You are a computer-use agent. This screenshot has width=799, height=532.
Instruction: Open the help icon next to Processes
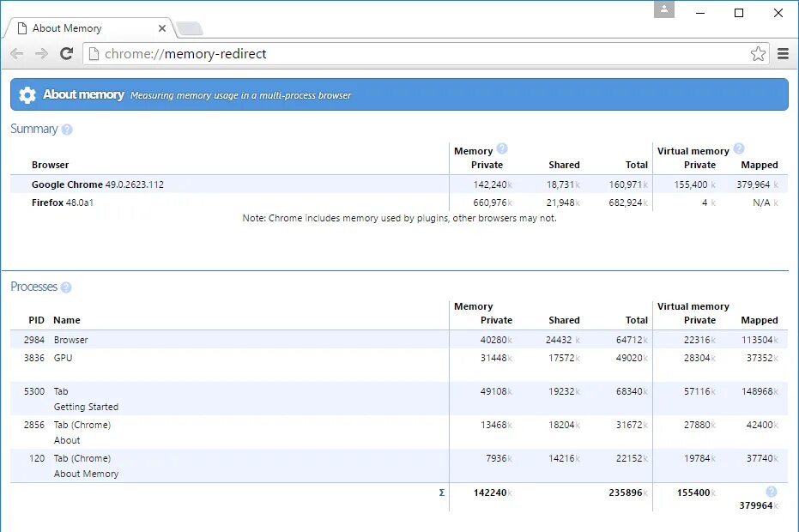point(66,287)
